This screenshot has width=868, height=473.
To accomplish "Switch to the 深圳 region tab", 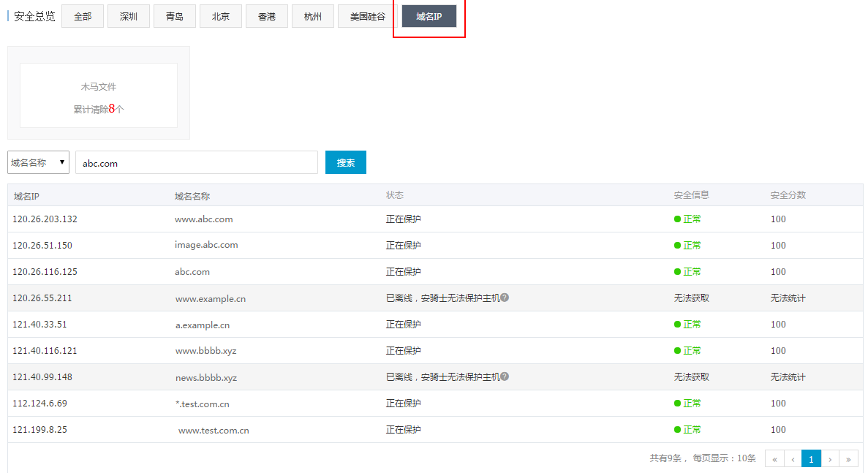I will click(x=129, y=16).
